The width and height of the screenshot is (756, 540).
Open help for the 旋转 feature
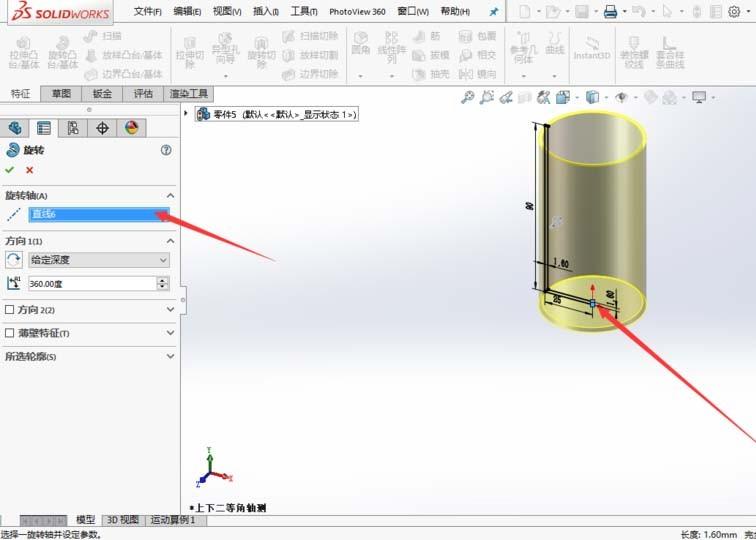tap(166, 150)
